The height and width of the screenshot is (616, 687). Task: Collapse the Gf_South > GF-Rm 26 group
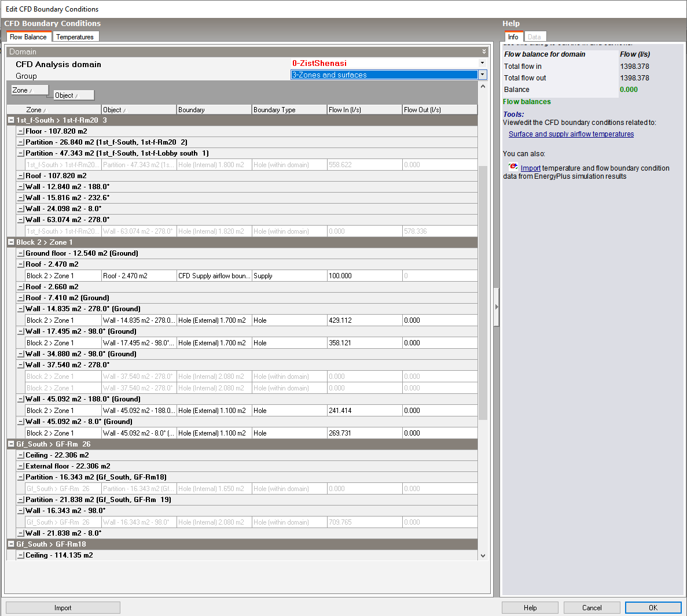pyautogui.click(x=12, y=444)
